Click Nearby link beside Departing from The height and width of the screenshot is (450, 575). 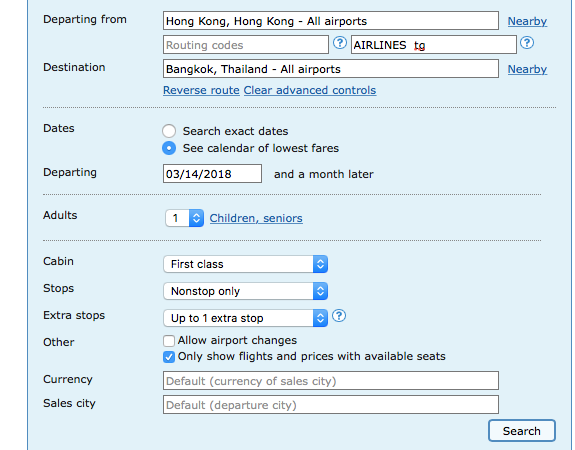click(x=527, y=21)
